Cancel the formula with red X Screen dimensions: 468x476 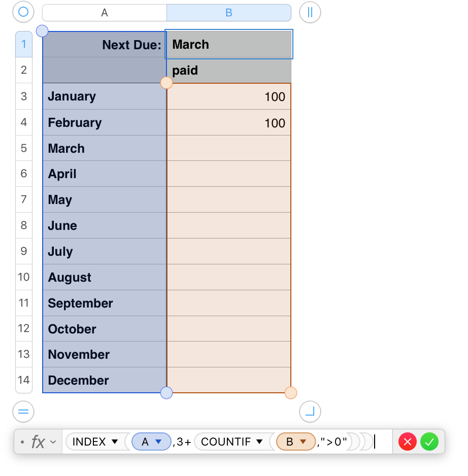tap(408, 441)
